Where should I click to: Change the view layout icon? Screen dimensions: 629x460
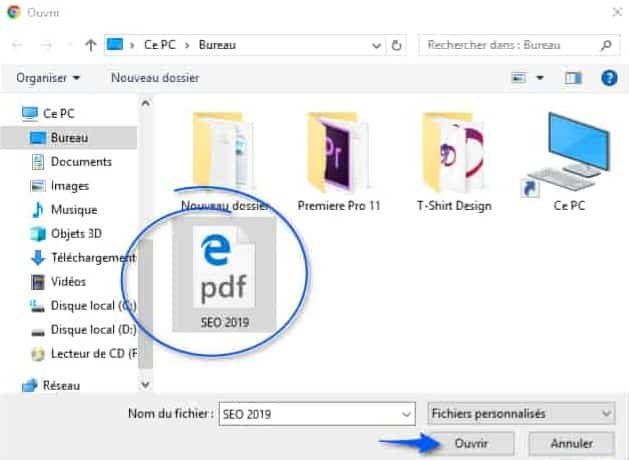[518, 77]
